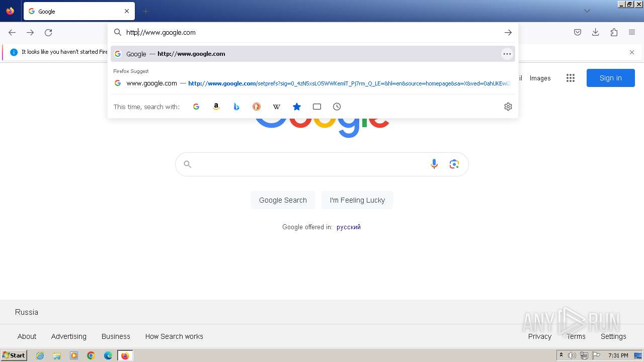Open the Business link
Viewport: 644px width, 362px height.
[116, 336]
